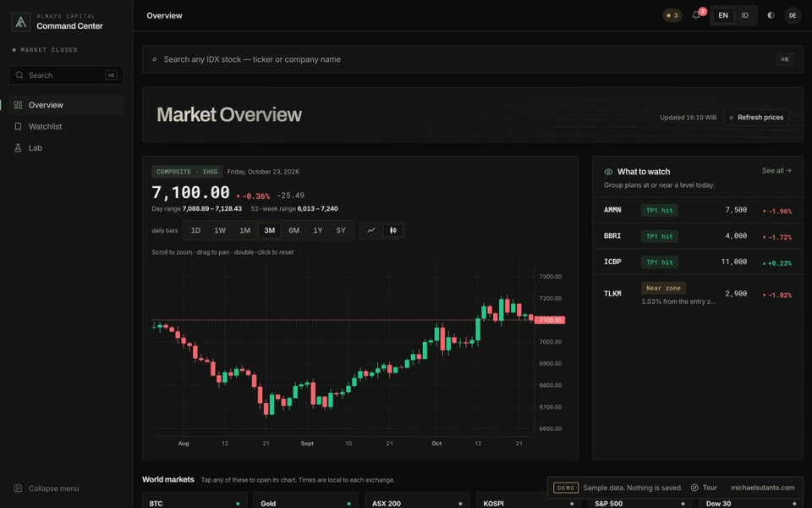Open Overview in the sidebar
Image resolution: width=812 pixels, height=508 pixels.
pos(66,105)
